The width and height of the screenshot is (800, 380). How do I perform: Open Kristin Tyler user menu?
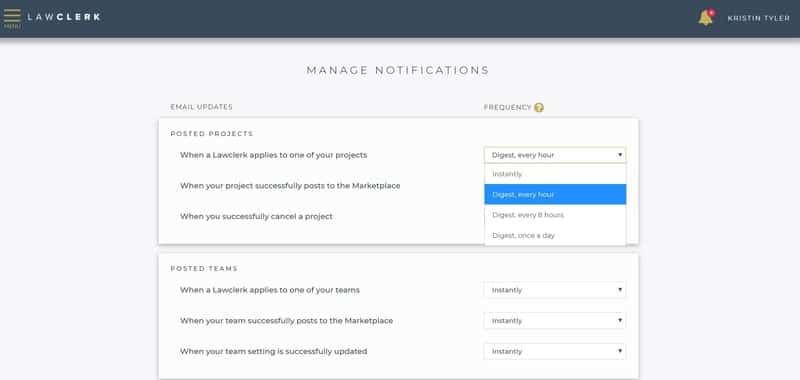point(759,18)
